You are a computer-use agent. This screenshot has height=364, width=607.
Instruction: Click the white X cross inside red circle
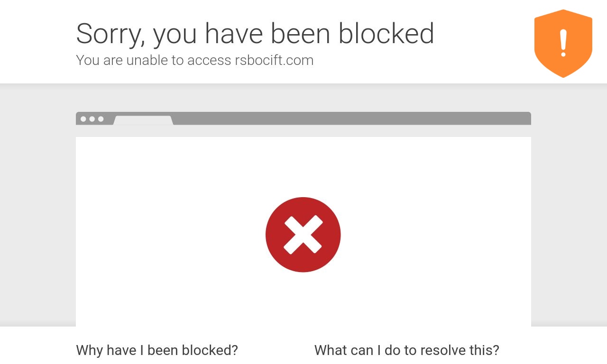(303, 235)
